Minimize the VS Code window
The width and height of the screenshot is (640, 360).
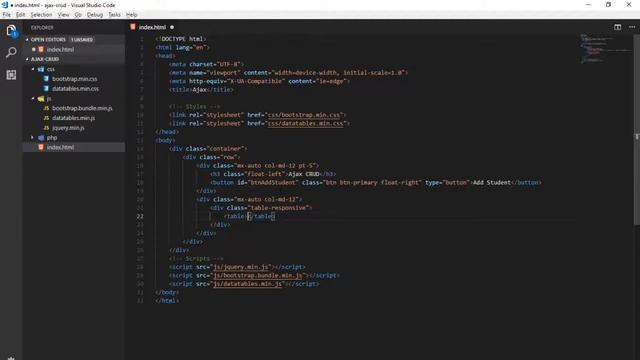[588, 5]
